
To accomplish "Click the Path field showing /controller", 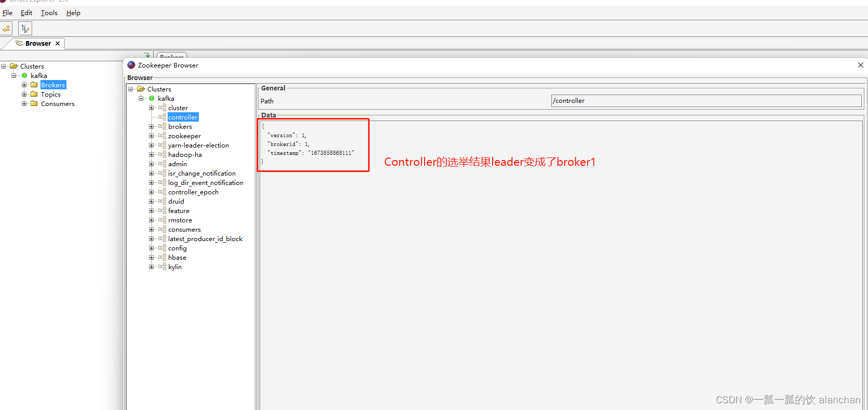I will [x=706, y=101].
